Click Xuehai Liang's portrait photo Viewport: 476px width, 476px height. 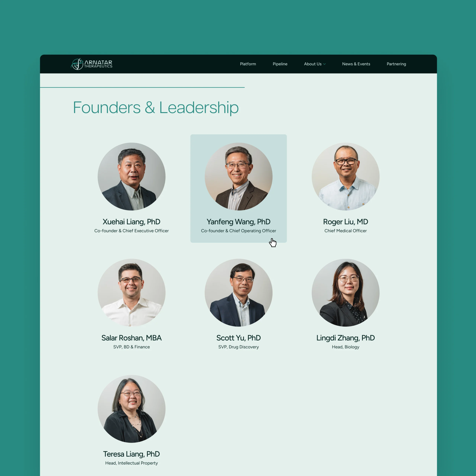pyautogui.click(x=132, y=176)
